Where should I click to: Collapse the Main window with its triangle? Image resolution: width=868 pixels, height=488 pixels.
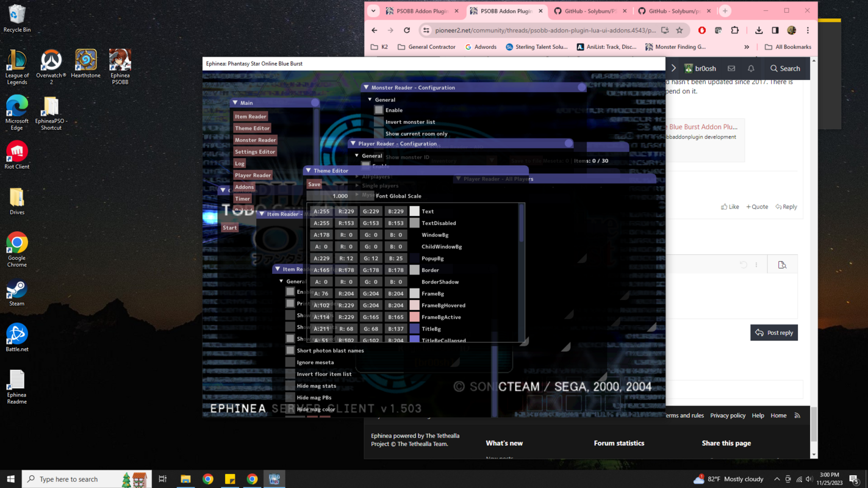pos(235,102)
